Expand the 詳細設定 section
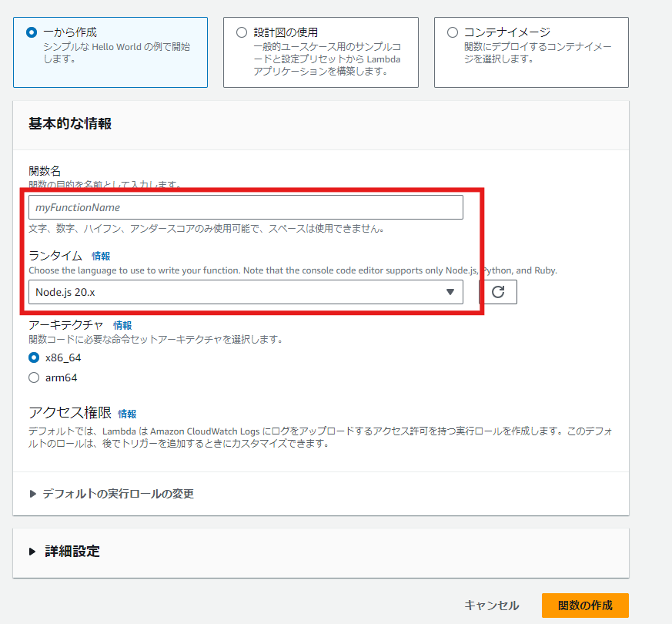 65,551
